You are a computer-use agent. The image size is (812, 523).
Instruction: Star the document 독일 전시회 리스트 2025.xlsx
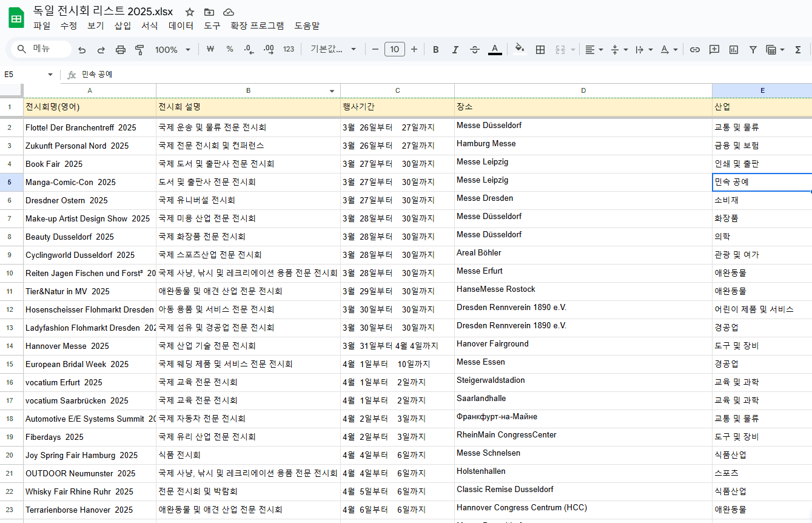[x=190, y=12]
